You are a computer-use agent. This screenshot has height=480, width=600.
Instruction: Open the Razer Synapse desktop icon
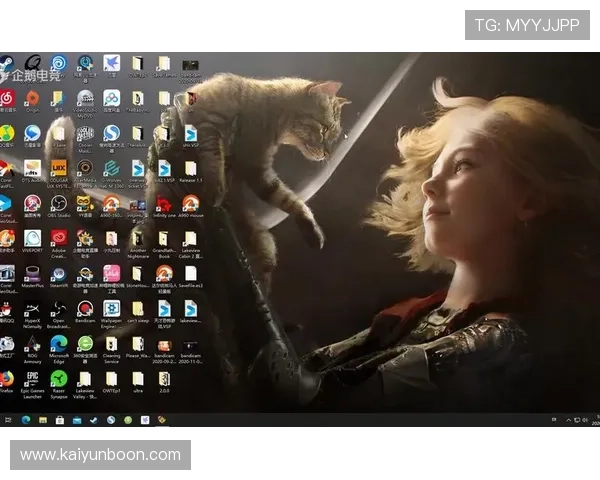pos(59,379)
